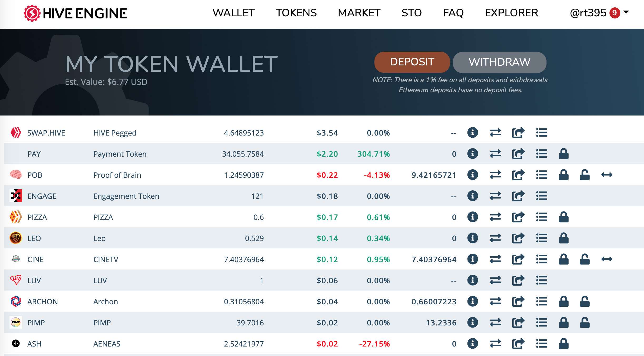Click the stake lock icon for PIZZA
This screenshot has height=356, width=644.
tap(564, 217)
